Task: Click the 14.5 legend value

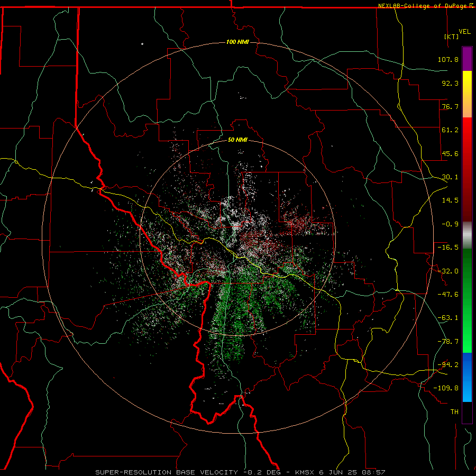Action: (x=450, y=200)
